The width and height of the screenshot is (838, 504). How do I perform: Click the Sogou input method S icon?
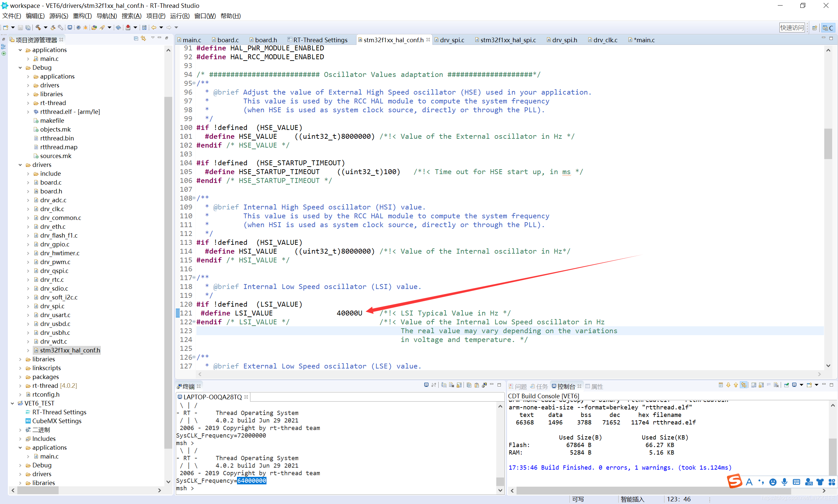click(735, 481)
